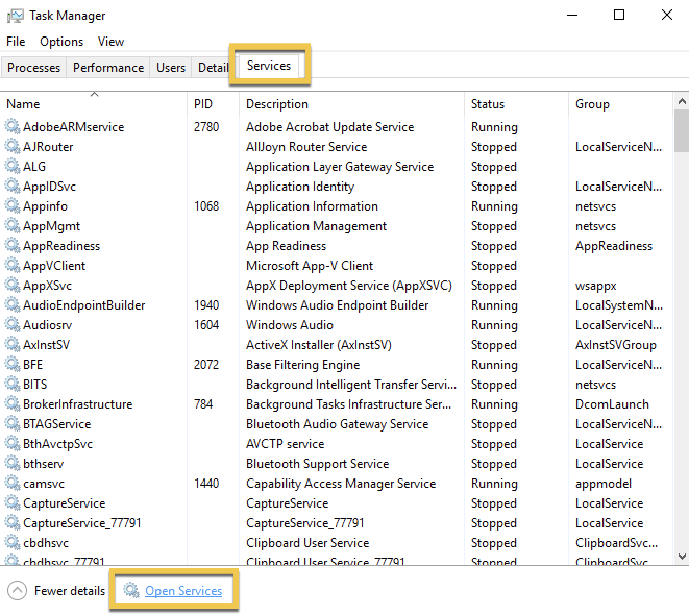This screenshot has width=689, height=616.
Task: Switch to the Processes tab
Action: coord(34,68)
